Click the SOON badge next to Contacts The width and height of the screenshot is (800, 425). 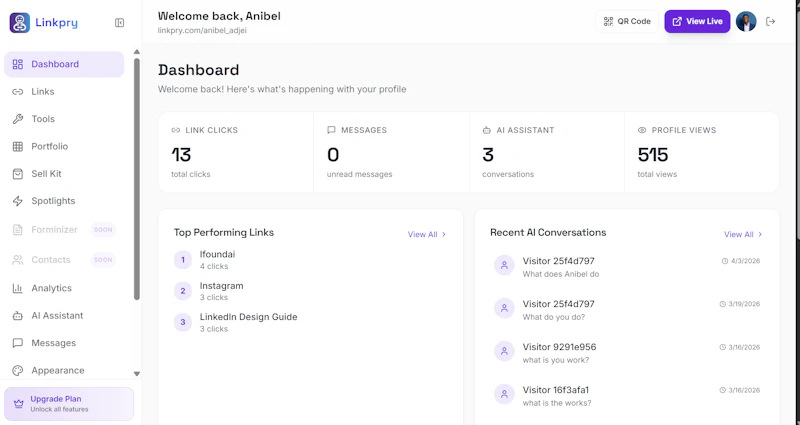click(x=103, y=260)
